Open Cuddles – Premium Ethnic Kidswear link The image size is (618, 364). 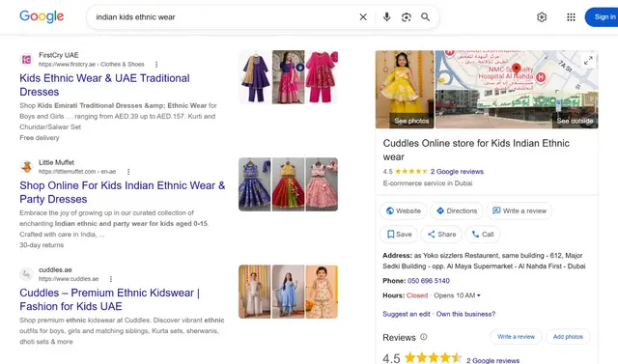(x=109, y=299)
